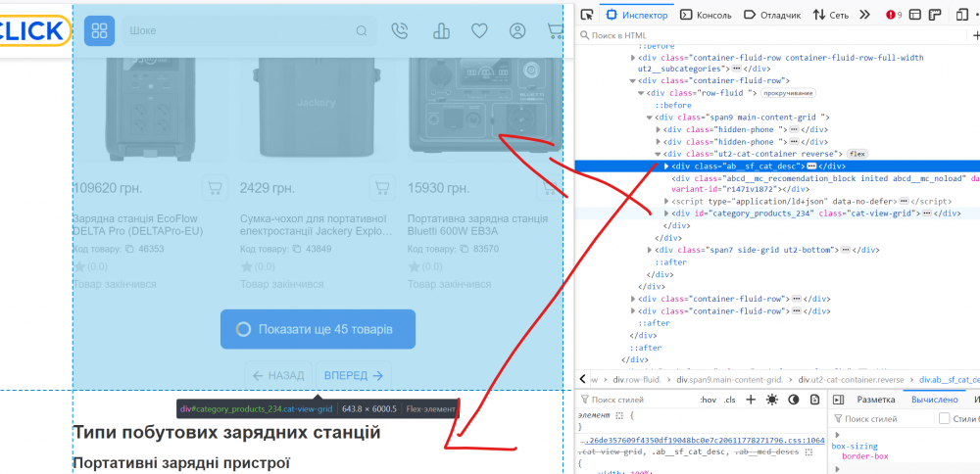This screenshot has height=474, width=980.
Task: Collapse the ut2-cat-container reverse node
Action: coord(658,154)
